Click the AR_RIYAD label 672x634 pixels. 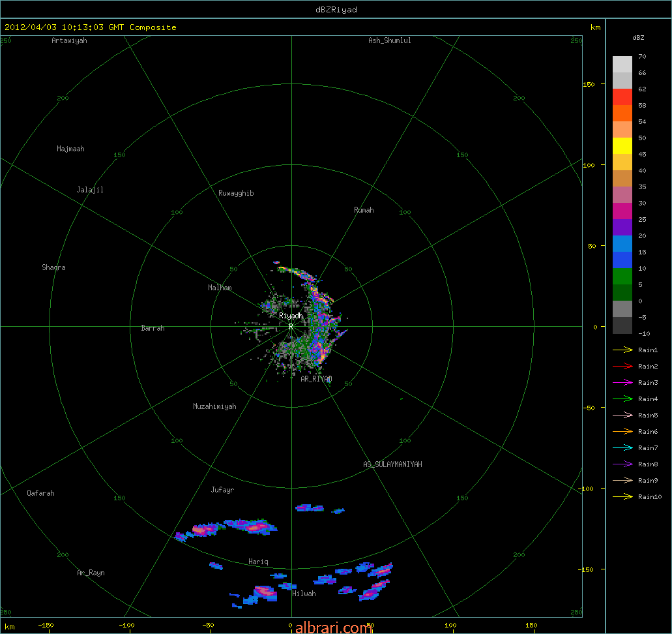pos(316,379)
